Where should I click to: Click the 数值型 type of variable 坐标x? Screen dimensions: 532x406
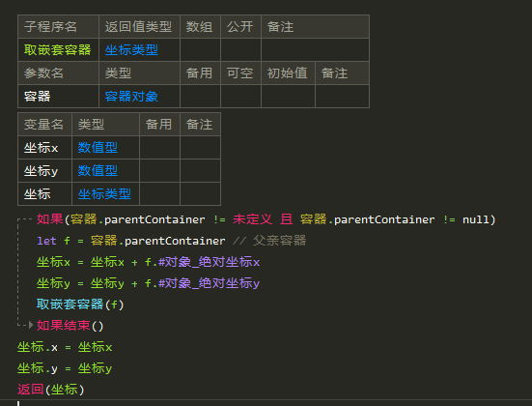pos(105,148)
